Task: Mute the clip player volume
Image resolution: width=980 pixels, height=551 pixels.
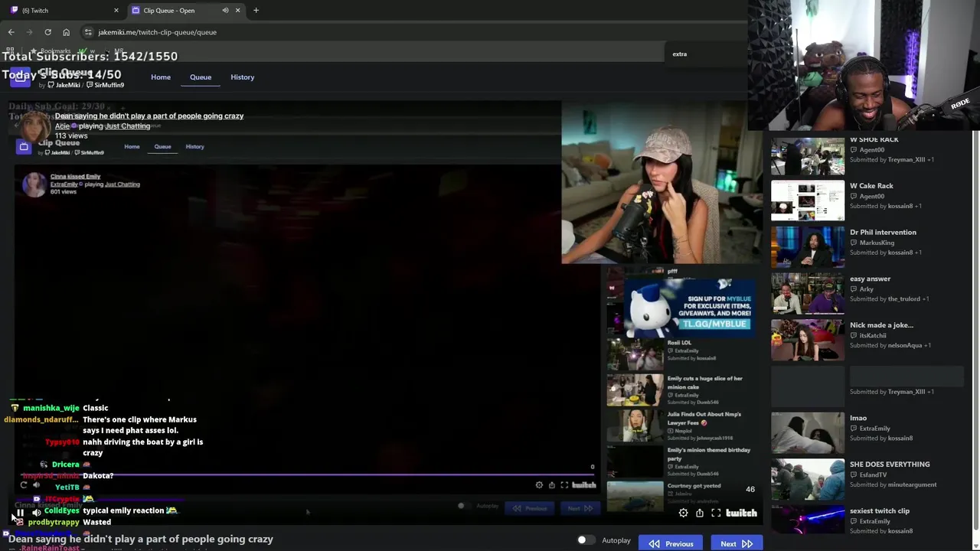Action: (x=36, y=514)
